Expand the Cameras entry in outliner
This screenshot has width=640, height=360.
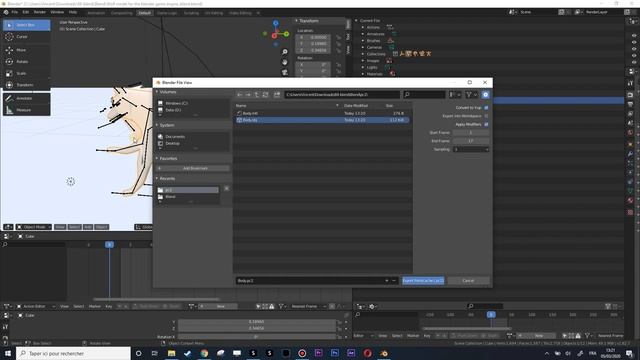coord(363,47)
